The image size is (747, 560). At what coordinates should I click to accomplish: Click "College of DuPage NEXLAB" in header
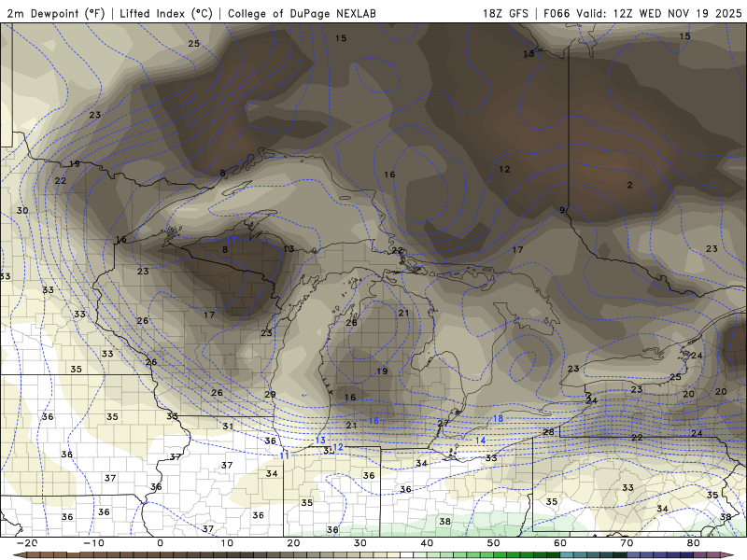(302, 13)
